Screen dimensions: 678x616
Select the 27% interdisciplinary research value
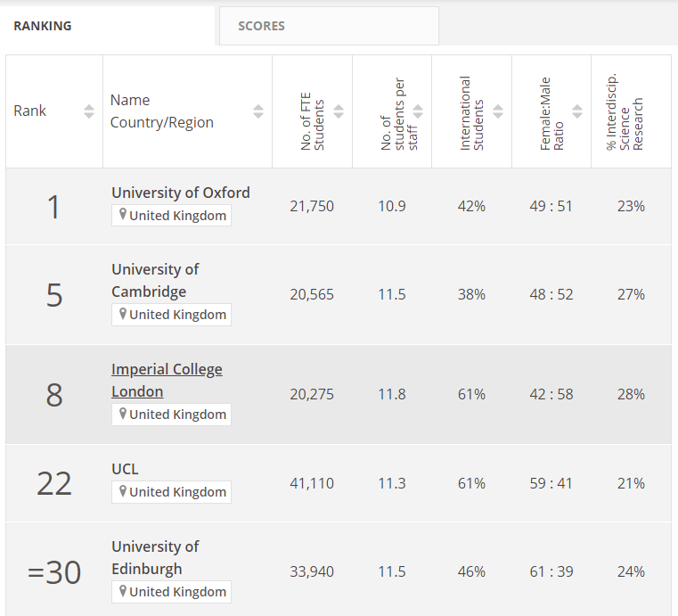(x=631, y=294)
